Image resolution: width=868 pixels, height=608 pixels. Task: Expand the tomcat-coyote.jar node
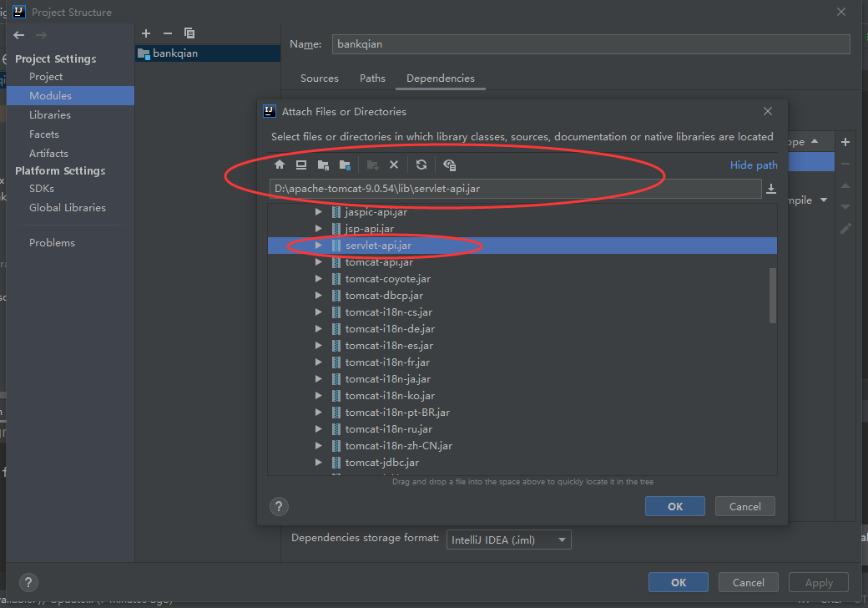(318, 279)
